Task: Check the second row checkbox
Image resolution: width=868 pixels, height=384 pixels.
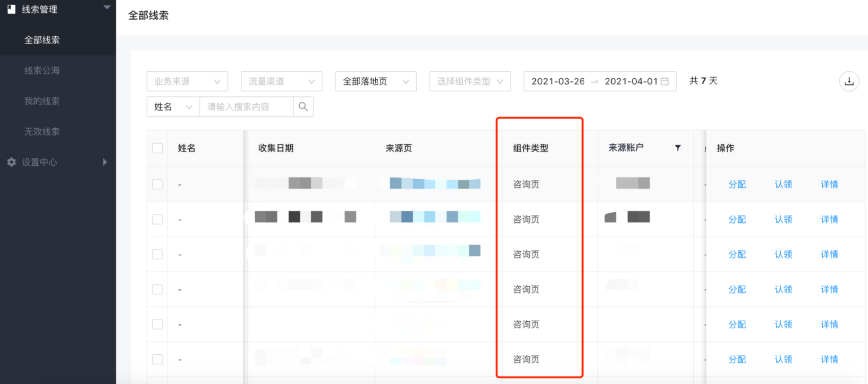Action: 157,219
